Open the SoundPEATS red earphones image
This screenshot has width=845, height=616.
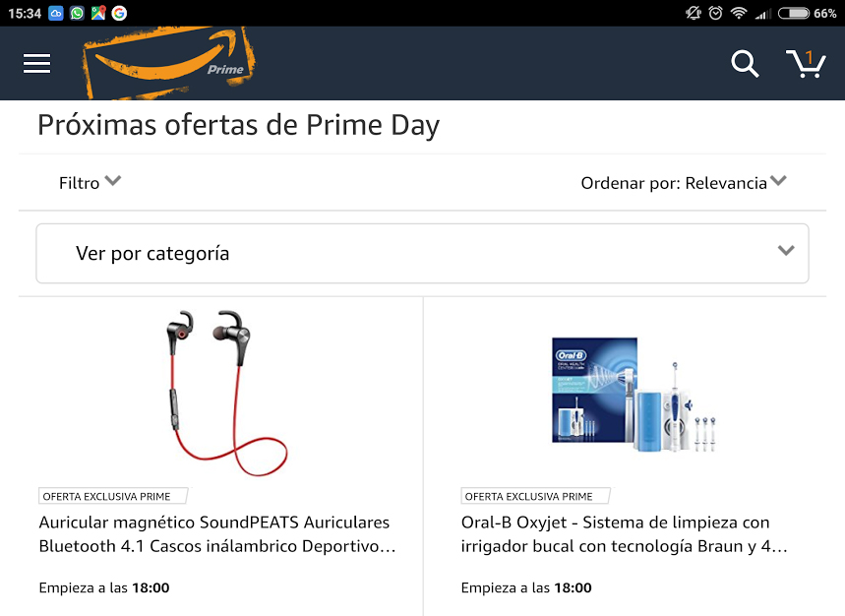pyautogui.click(x=227, y=394)
